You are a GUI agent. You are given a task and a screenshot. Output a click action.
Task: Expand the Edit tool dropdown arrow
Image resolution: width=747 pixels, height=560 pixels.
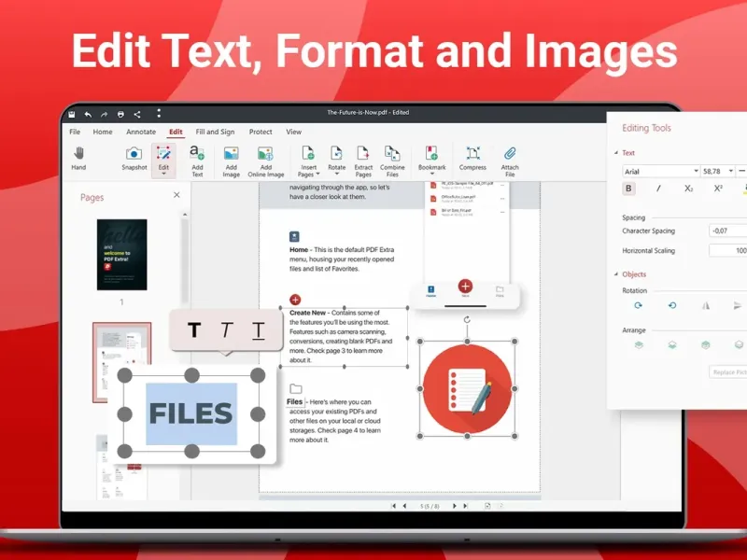[x=163, y=174]
